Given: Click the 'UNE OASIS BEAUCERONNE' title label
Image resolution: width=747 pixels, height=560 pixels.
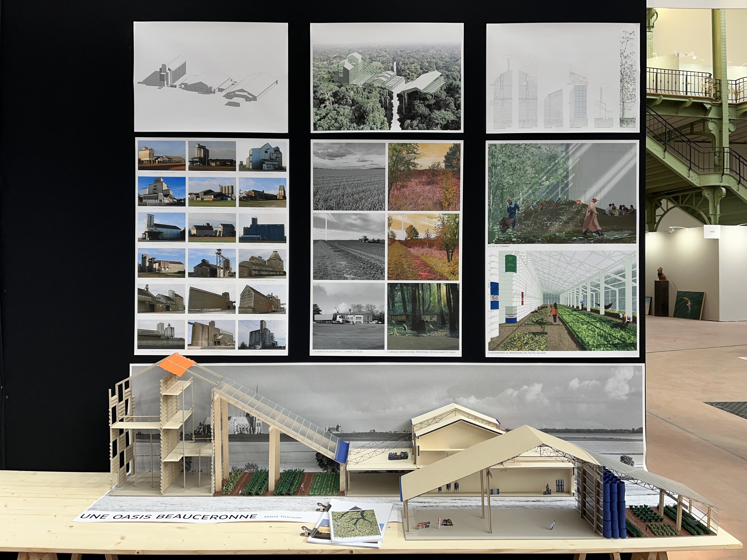Looking at the screenshot, I should 169,516.
